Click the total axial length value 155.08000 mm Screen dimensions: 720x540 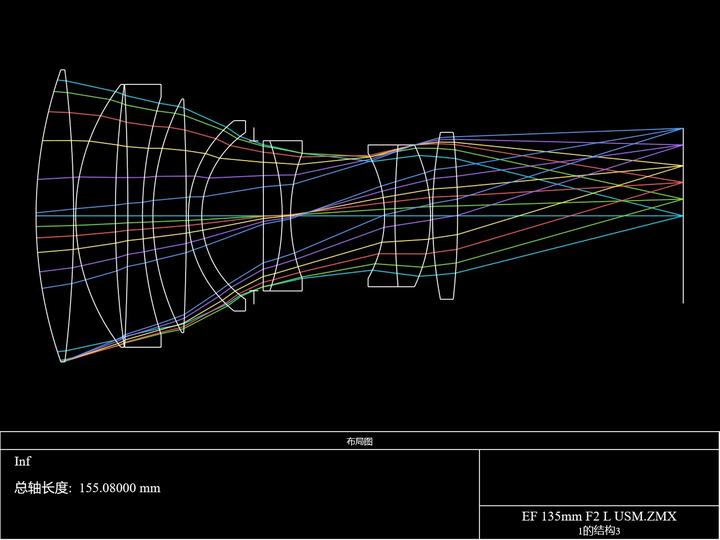pyautogui.click(x=120, y=488)
